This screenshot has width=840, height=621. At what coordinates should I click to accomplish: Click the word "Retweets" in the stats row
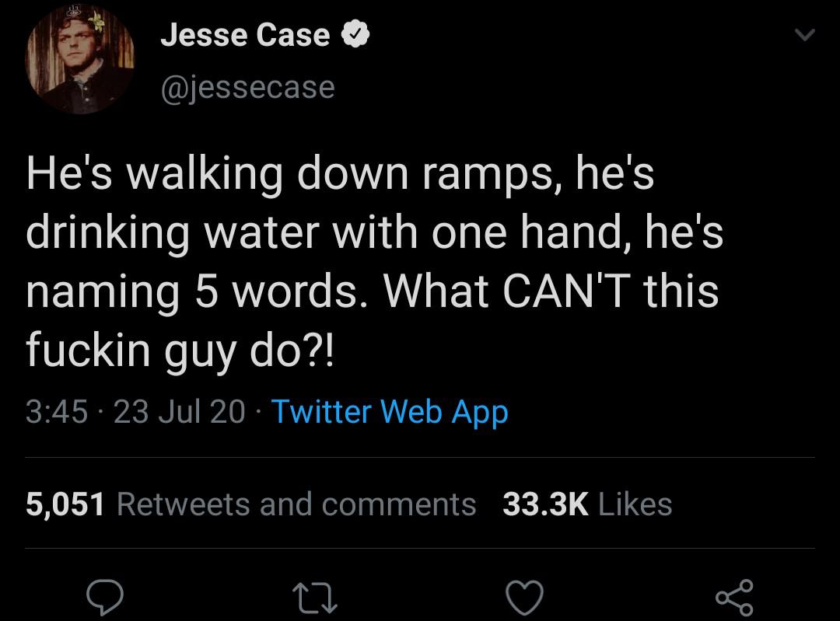pyautogui.click(x=182, y=504)
